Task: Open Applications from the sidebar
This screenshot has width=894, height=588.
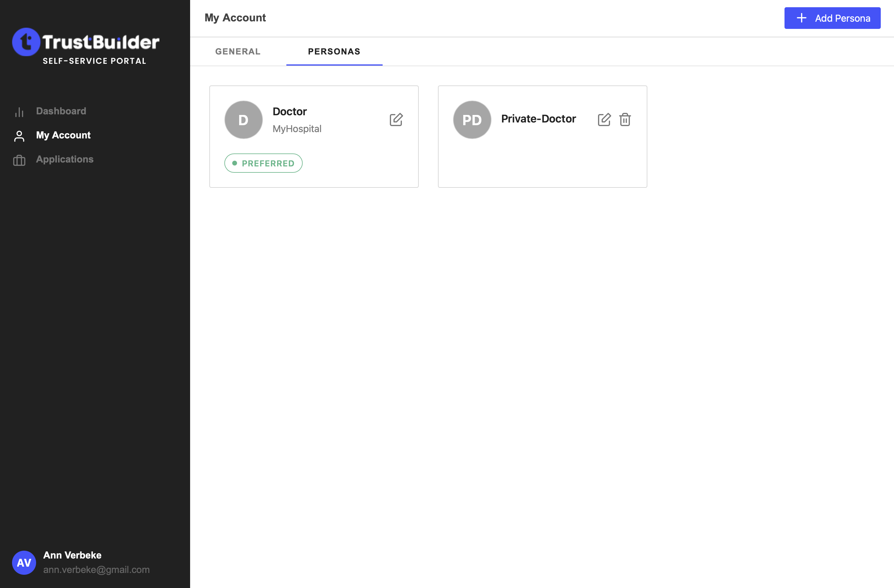Action: tap(65, 159)
